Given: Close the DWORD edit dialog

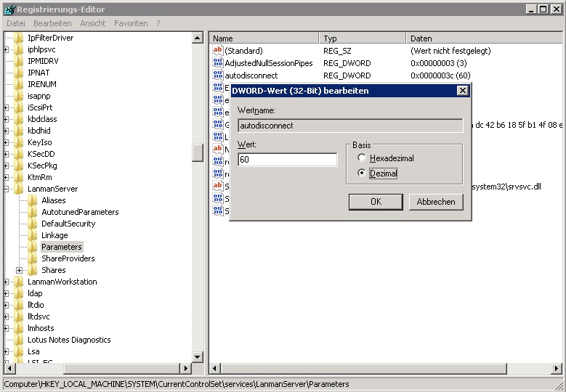Looking at the screenshot, I should click(462, 91).
